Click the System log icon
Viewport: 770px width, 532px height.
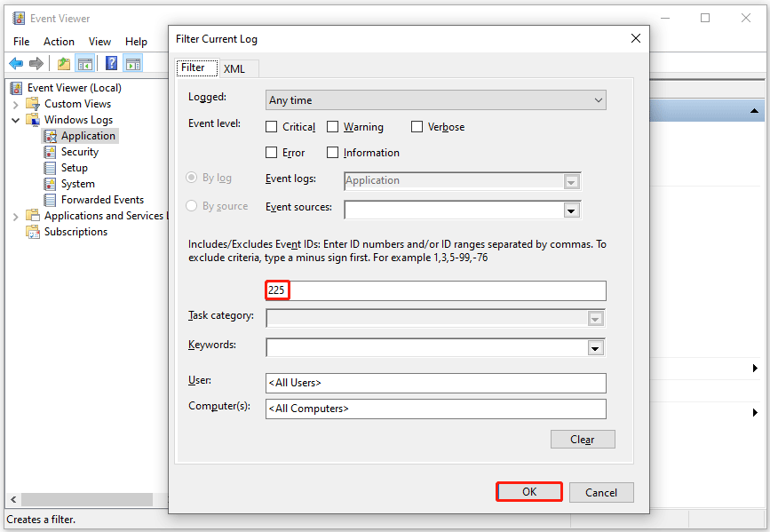coord(50,184)
